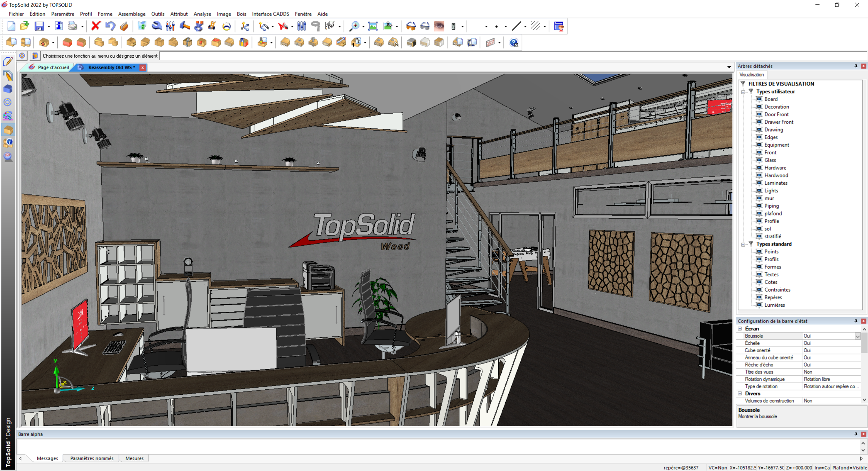Screen dimensions: 868x471
Task: Switch to the Page d'accueil tab
Action: [x=53, y=67]
